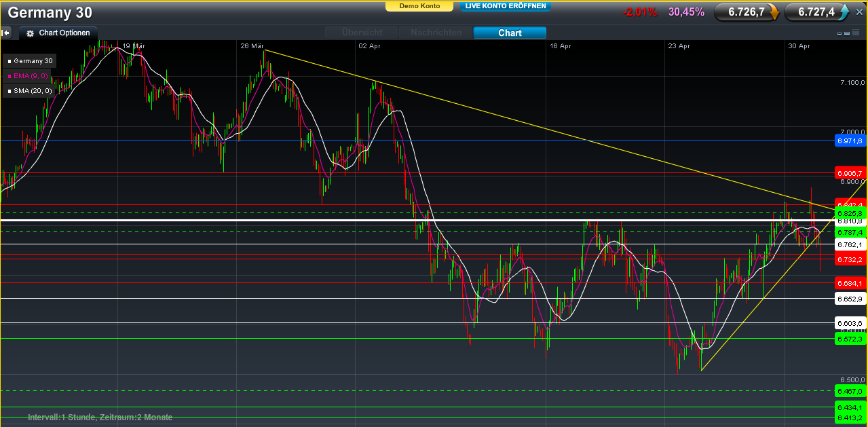
Task: Toggle the Germany 30 series legend
Action: 30,61
